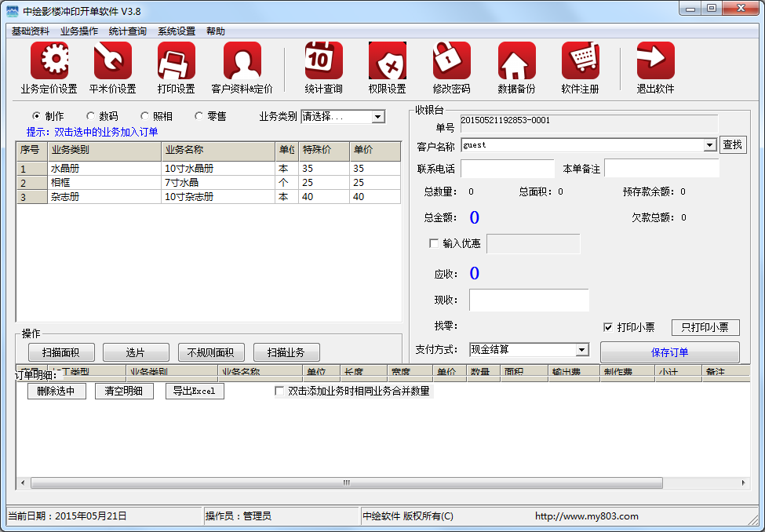Click the 杂志册 category cell
The image size is (765, 532).
point(104,197)
